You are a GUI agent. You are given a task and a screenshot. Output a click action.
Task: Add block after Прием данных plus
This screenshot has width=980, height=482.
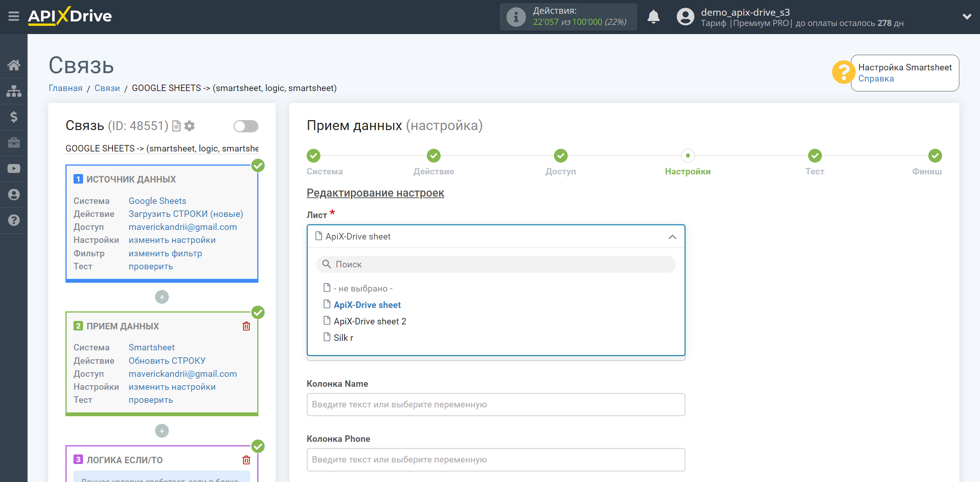[x=162, y=431]
